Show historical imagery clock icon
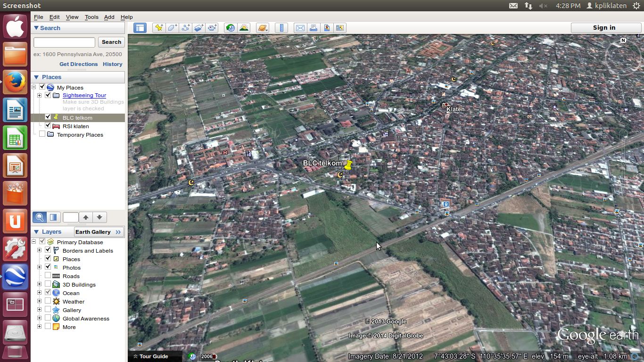 tap(231, 28)
